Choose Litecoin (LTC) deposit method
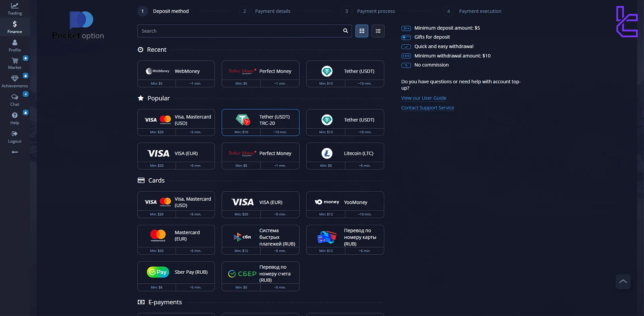Image resolution: width=644 pixels, height=316 pixels. click(x=345, y=156)
